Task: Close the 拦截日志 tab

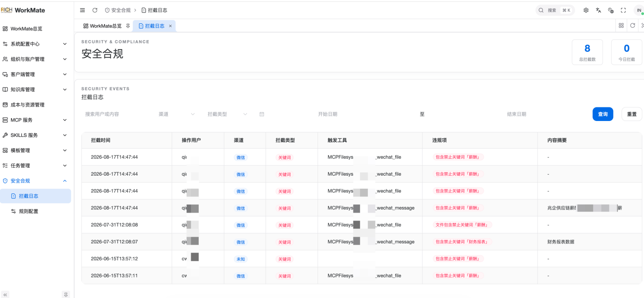Action: (170, 26)
